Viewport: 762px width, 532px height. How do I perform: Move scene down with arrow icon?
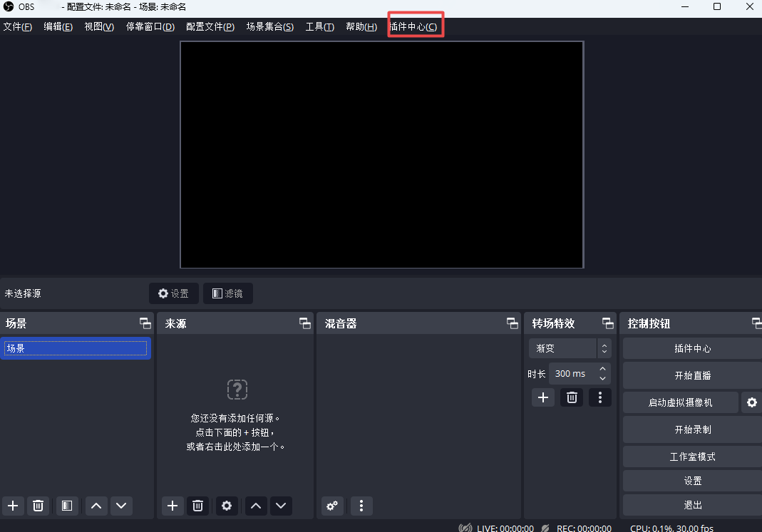121,506
